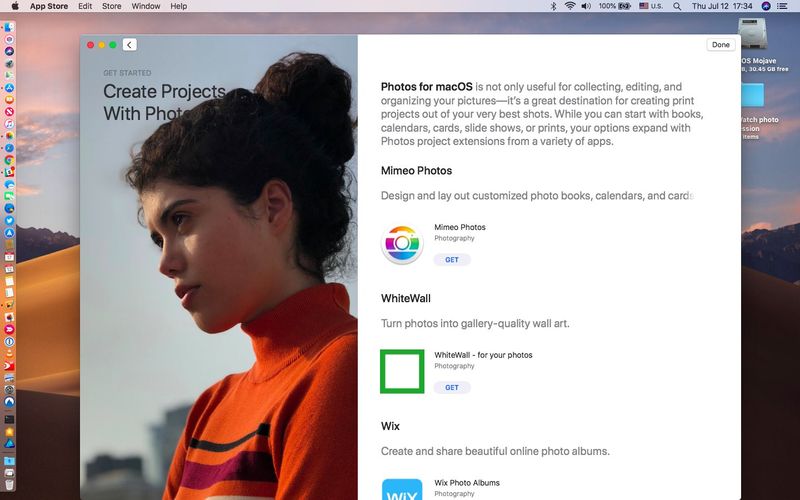Open Spotlight search magnifier
The image size is (800, 500).
[677, 6]
